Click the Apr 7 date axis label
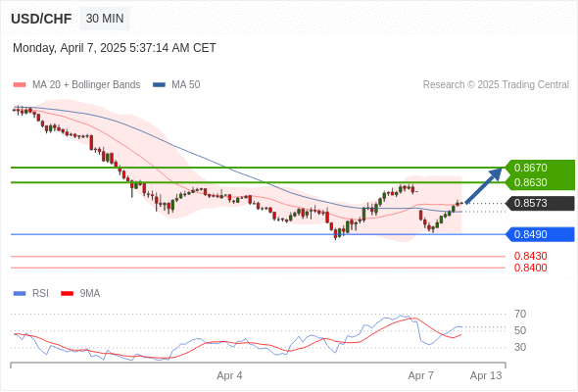This screenshot has width=578, height=392. [420, 375]
